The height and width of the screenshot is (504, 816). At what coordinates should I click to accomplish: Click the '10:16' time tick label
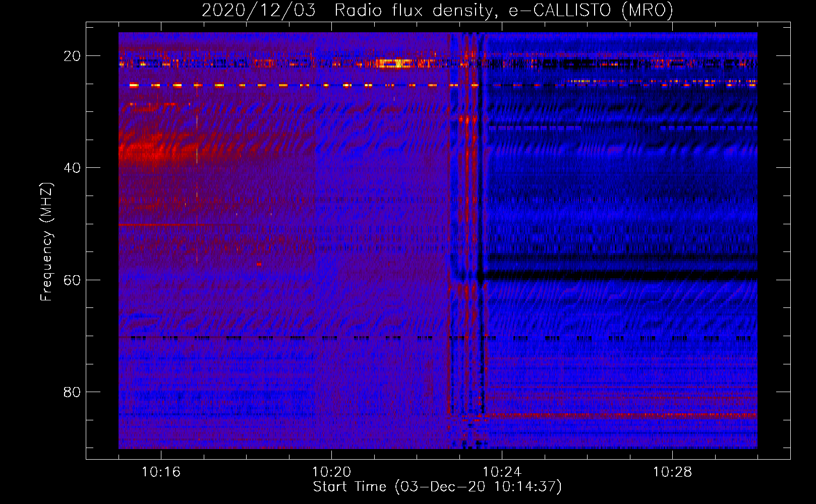click(x=161, y=472)
